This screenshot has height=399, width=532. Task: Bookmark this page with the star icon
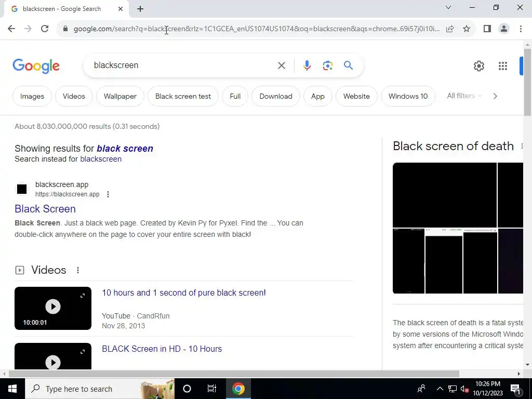click(467, 29)
